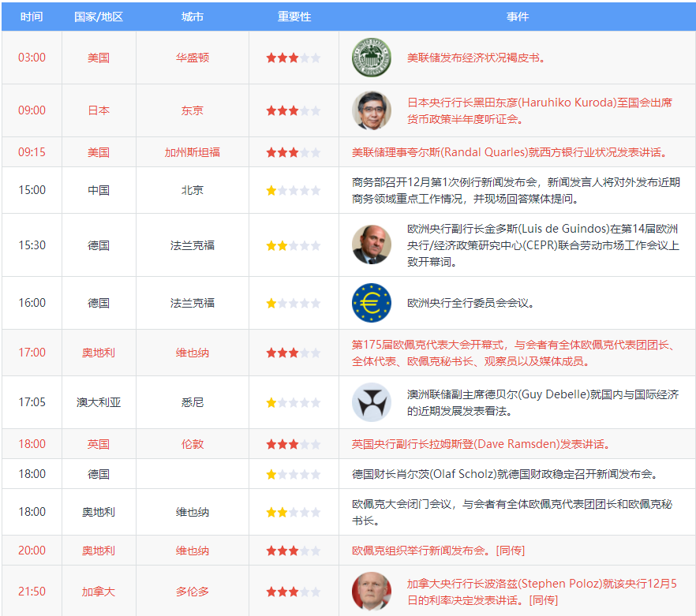Select the 商务部召开12月第1次例行新闻发布会 event text
The height and width of the screenshot is (616, 696).
[x=516, y=190]
